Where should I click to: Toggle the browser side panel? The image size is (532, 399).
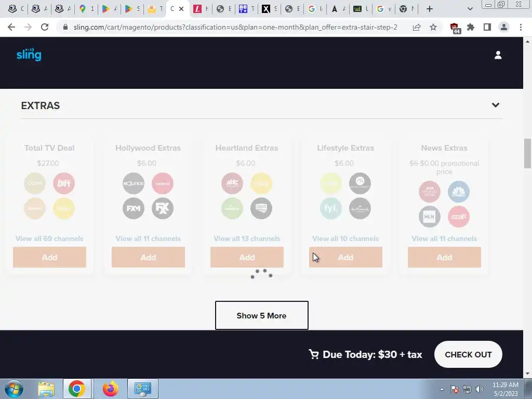[x=487, y=27]
